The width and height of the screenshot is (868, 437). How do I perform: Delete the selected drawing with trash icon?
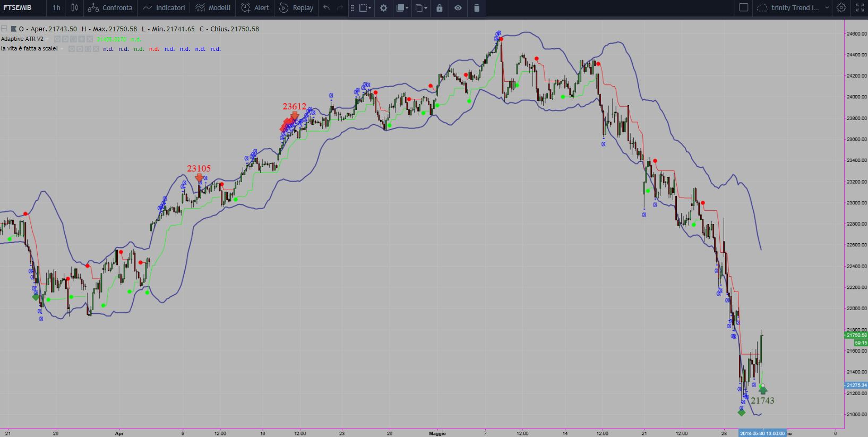pos(477,8)
